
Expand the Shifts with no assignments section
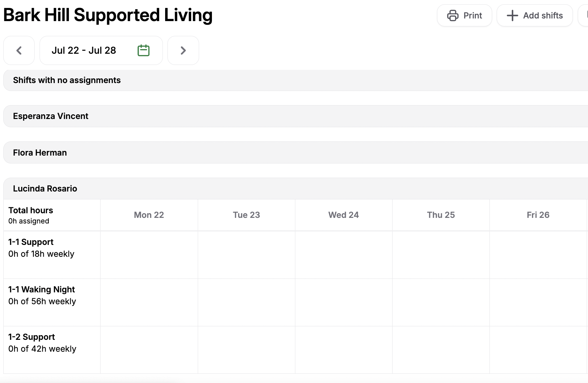pyautogui.click(x=67, y=80)
